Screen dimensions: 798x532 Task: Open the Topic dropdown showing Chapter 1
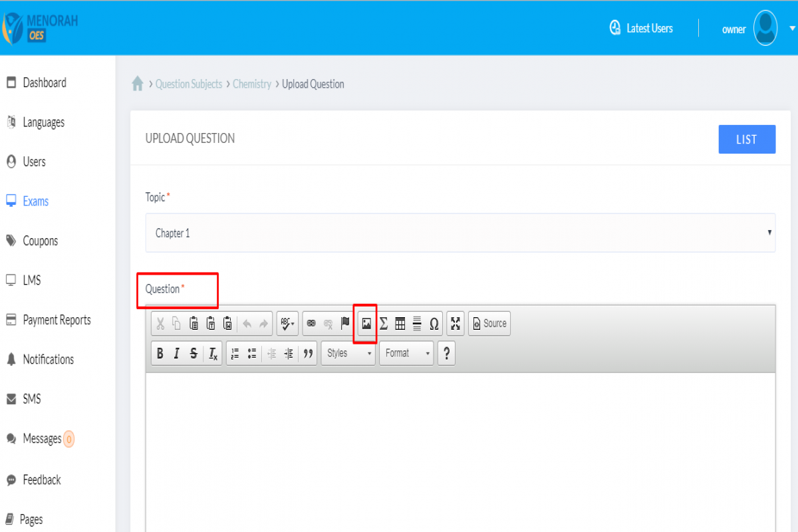(460, 233)
